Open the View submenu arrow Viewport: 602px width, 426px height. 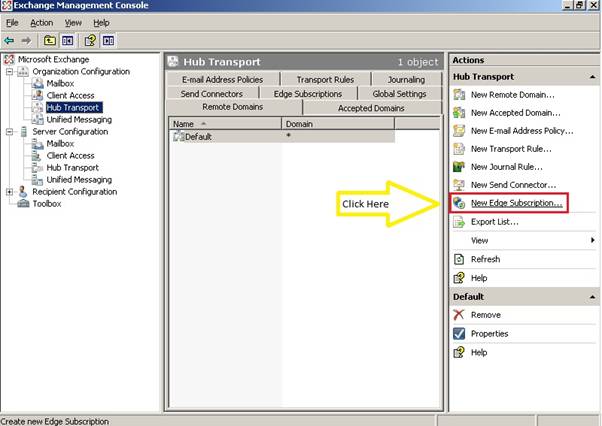coord(592,240)
